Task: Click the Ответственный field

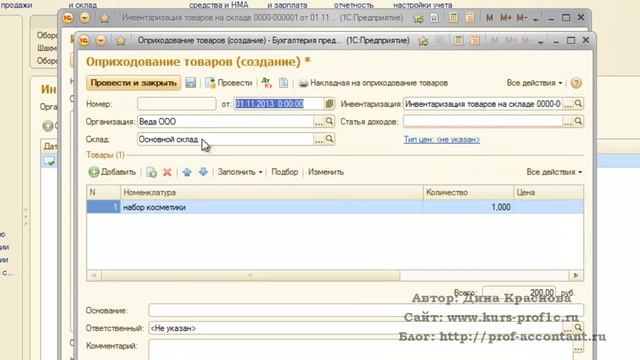Action: click(356, 328)
